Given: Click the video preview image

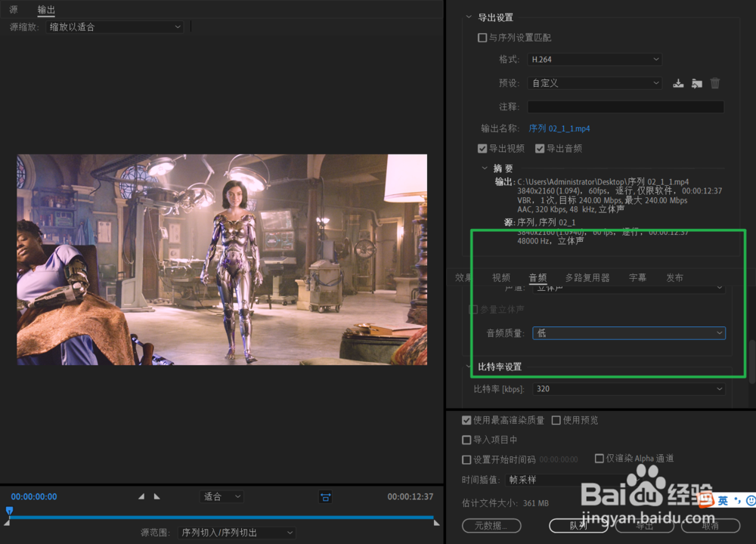Looking at the screenshot, I should pos(222,260).
